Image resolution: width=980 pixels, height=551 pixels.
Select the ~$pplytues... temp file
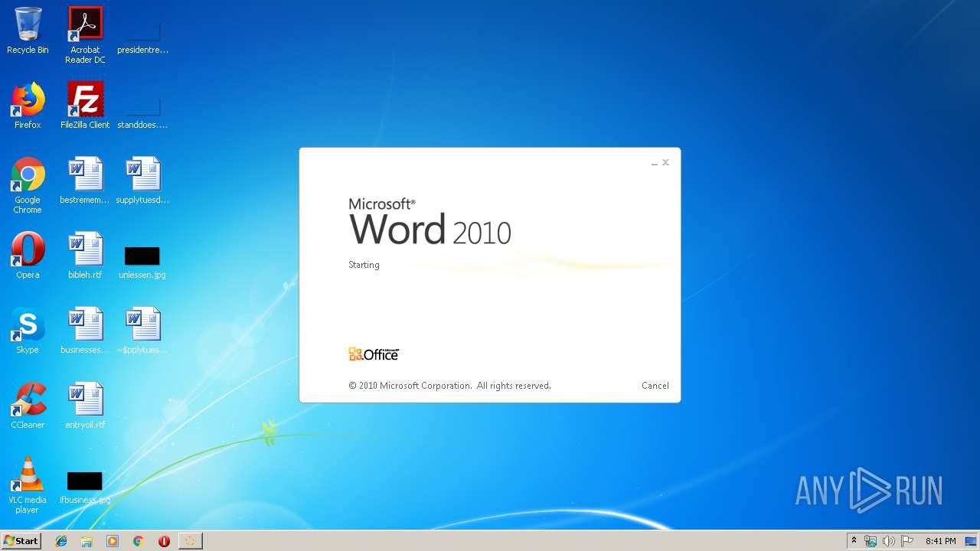tap(142, 331)
